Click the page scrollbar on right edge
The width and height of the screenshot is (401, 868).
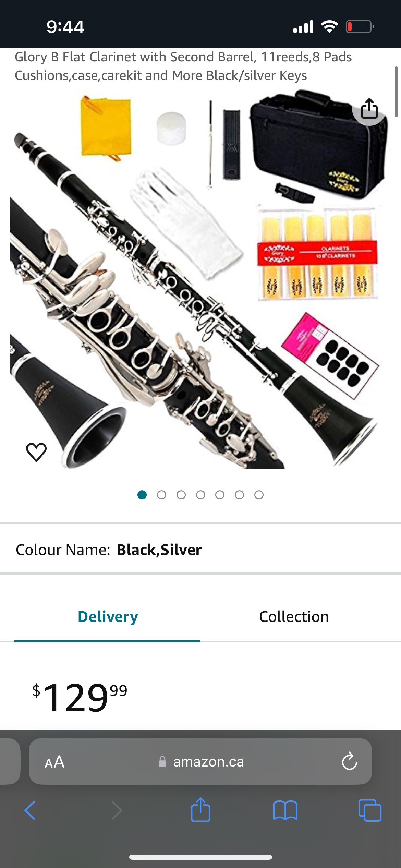(x=396, y=92)
